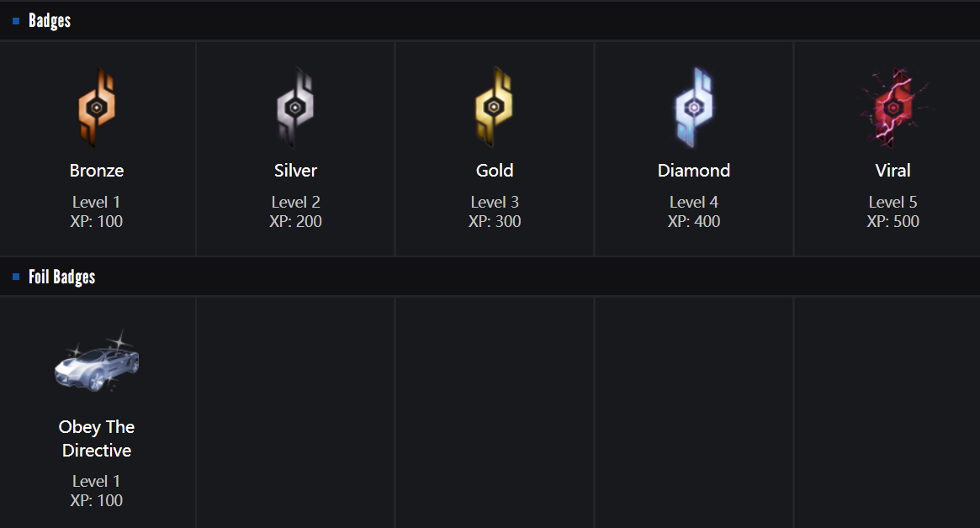This screenshot has width=980, height=528.
Task: Click the Level 5 text under Viral
Action: pyautogui.click(x=893, y=202)
